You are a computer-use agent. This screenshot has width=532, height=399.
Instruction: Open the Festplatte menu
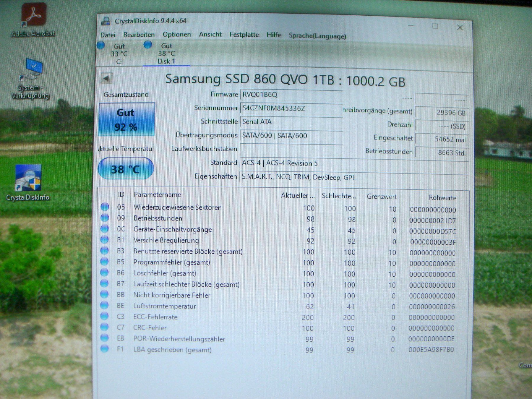pos(244,35)
